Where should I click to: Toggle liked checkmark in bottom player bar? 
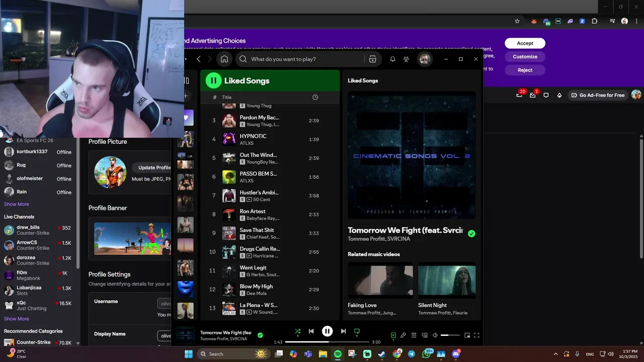(260, 335)
